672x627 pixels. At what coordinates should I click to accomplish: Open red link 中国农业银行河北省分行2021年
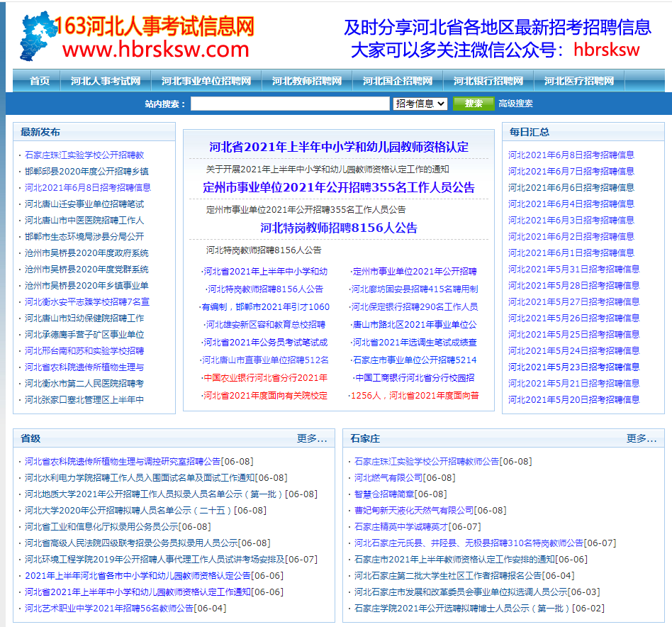click(265, 378)
